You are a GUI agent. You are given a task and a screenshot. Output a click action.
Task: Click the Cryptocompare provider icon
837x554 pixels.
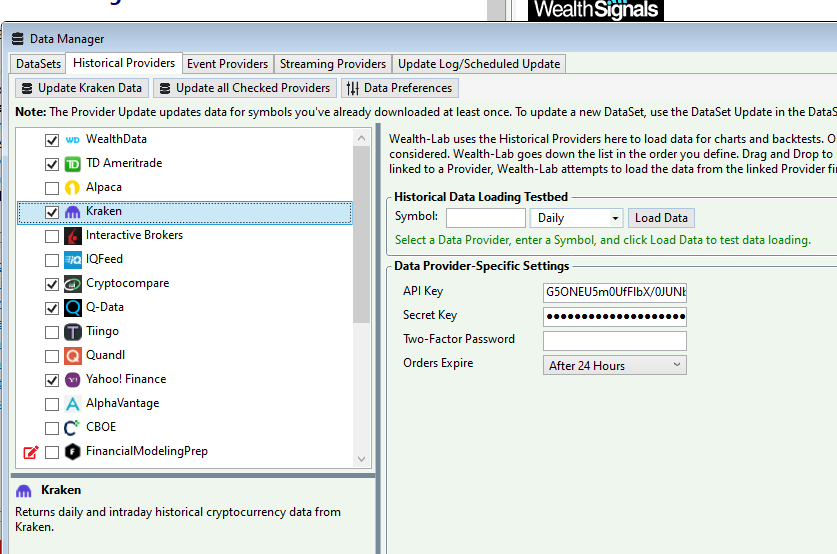73,284
